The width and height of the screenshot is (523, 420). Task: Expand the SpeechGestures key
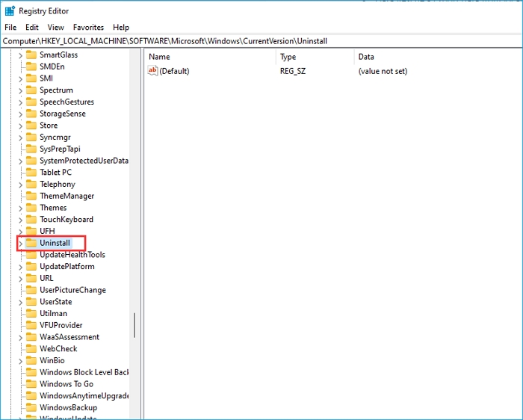tap(20, 102)
